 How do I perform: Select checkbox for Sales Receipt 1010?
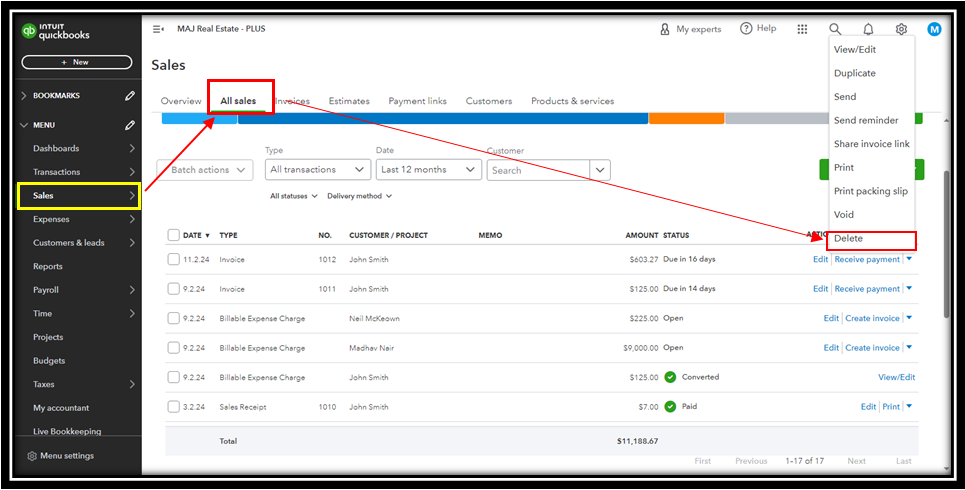pos(174,407)
